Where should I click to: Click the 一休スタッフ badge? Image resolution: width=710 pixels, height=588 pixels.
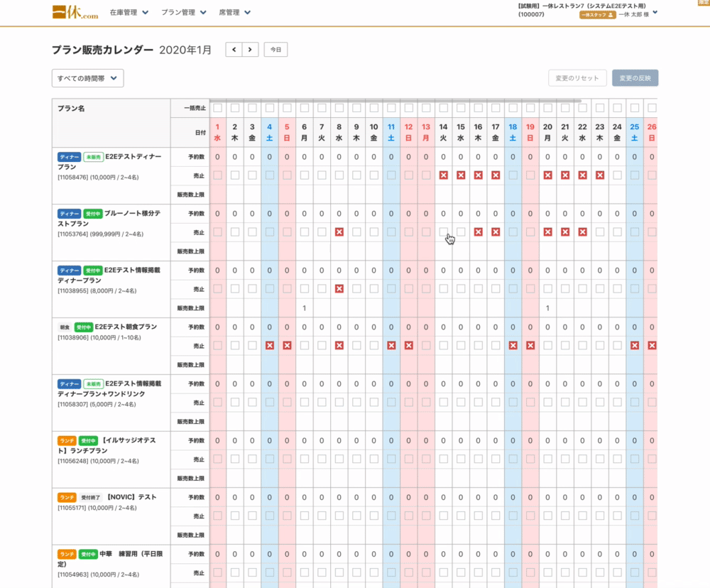point(597,14)
